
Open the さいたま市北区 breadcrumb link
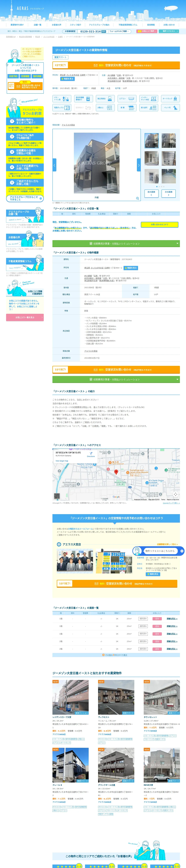click(49, 37)
